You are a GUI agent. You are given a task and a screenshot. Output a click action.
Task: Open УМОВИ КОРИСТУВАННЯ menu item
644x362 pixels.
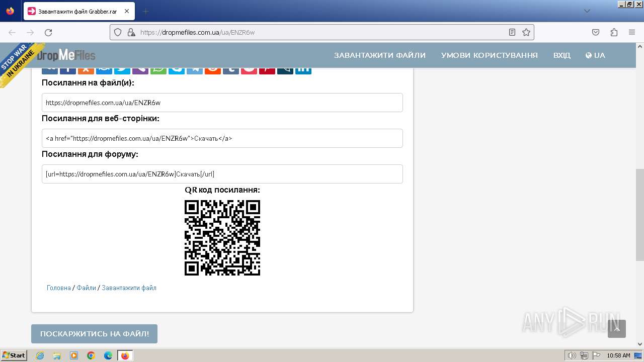[x=490, y=55]
